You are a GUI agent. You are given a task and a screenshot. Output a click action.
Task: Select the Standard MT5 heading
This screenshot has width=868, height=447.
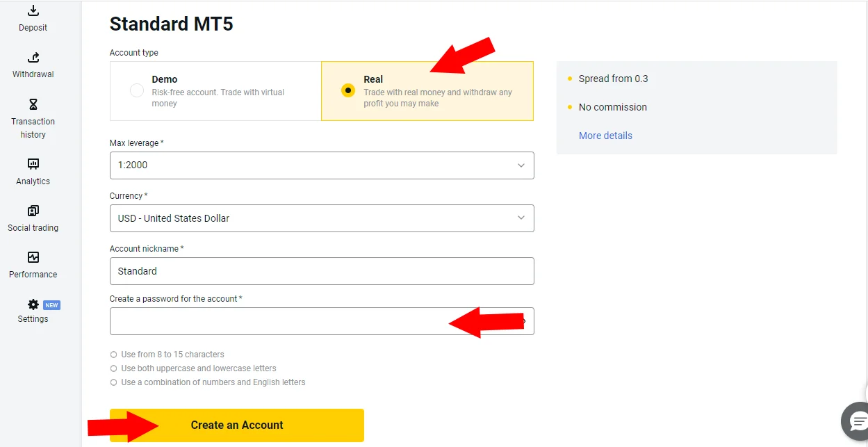click(x=170, y=24)
